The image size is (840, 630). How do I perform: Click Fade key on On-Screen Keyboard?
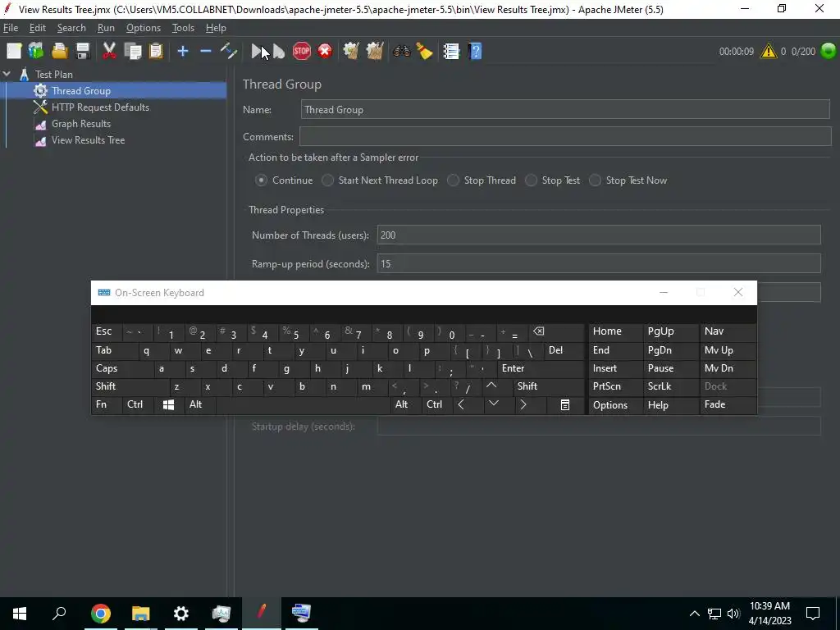click(x=728, y=405)
